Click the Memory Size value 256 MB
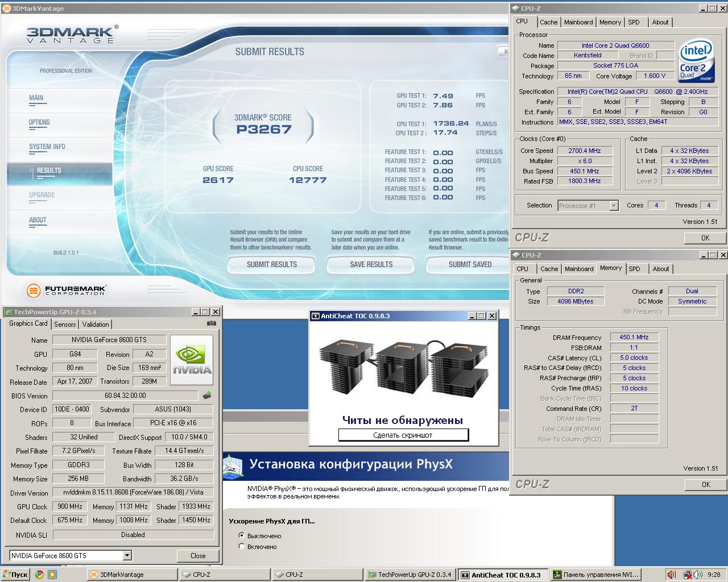Viewport: 728px width, 582px height. coord(78,479)
